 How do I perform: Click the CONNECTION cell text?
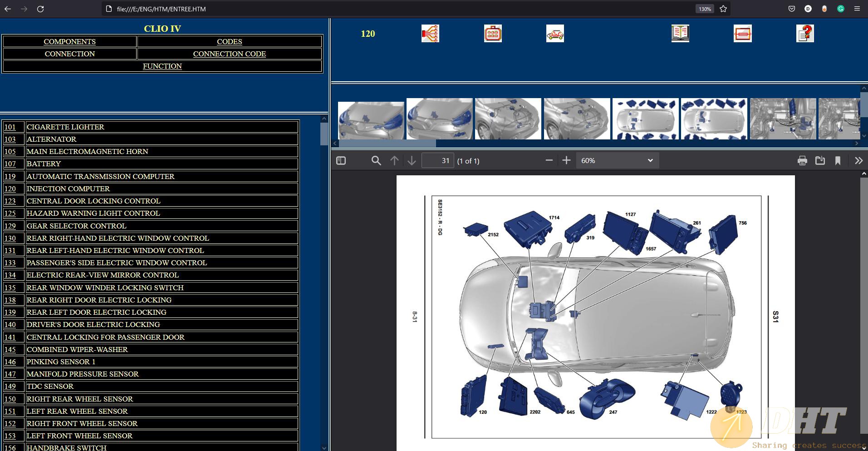click(x=69, y=54)
